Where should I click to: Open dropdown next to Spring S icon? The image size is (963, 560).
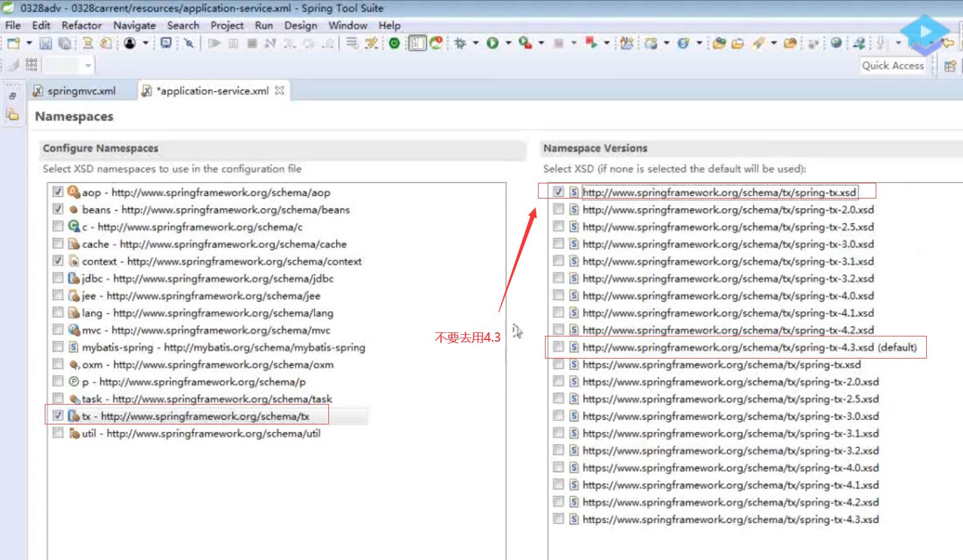pyautogui.click(x=699, y=43)
